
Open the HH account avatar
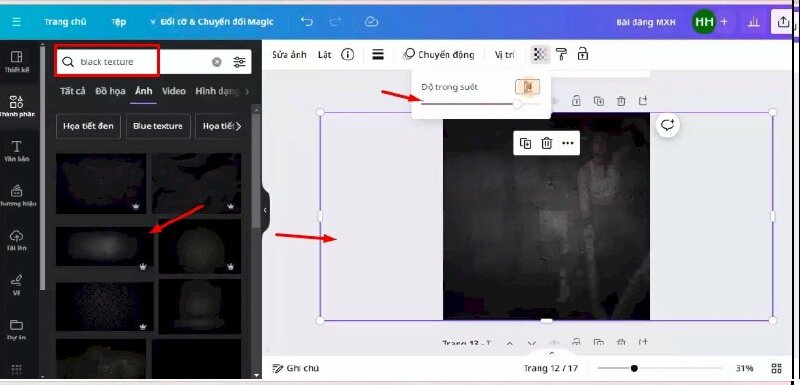tap(704, 22)
